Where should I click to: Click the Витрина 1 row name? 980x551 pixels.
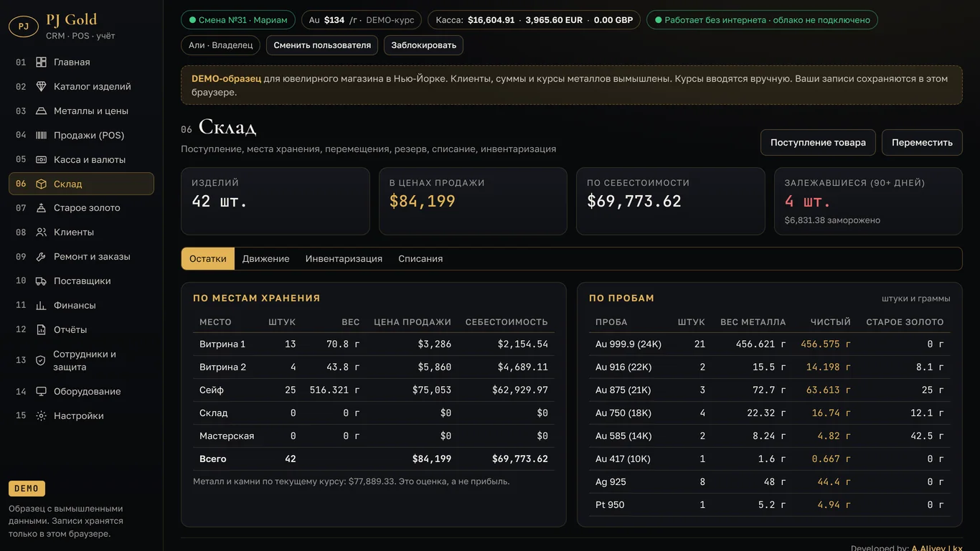222,344
